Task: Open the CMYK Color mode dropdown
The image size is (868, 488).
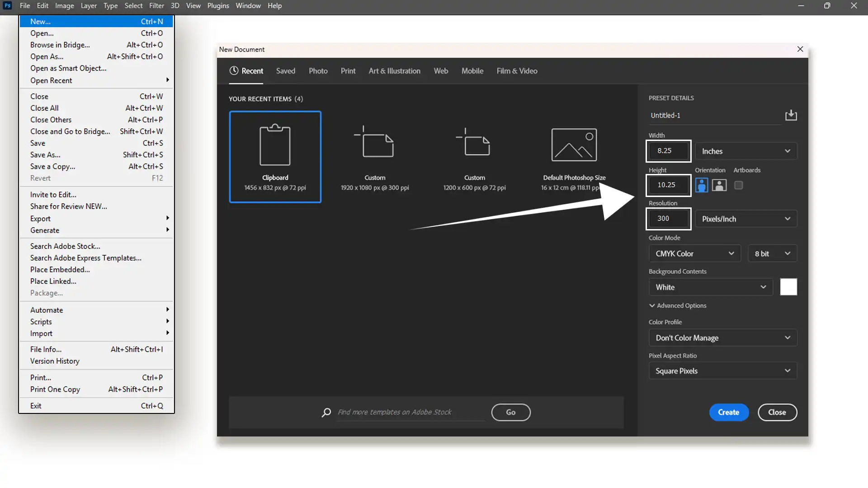Action: pos(694,253)
